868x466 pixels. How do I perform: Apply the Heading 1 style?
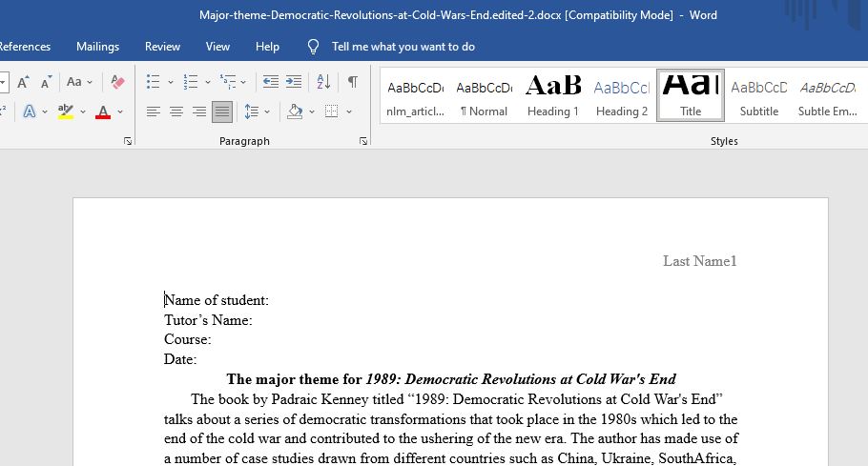click(x=552, y=95)
